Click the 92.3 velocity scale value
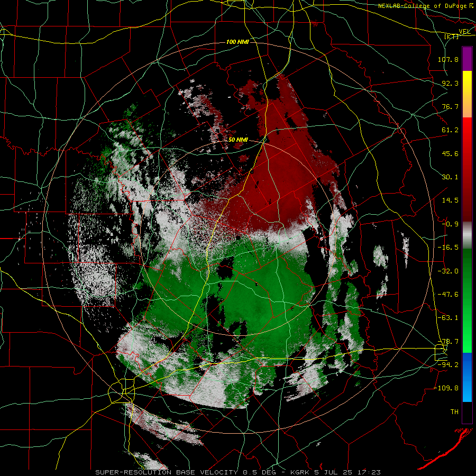 450,83
